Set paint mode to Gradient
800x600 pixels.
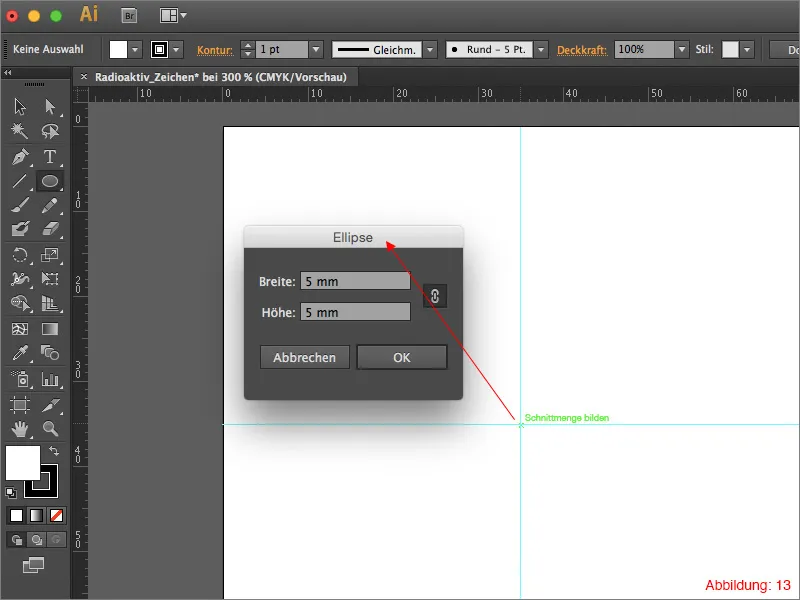pyautogui.click(x=36, y=515)
